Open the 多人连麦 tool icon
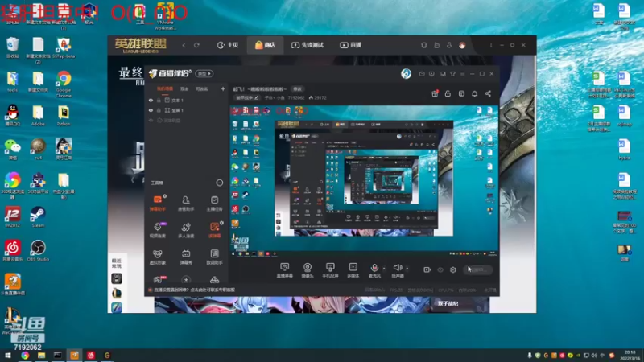644x362 pixels. (186, 230)
